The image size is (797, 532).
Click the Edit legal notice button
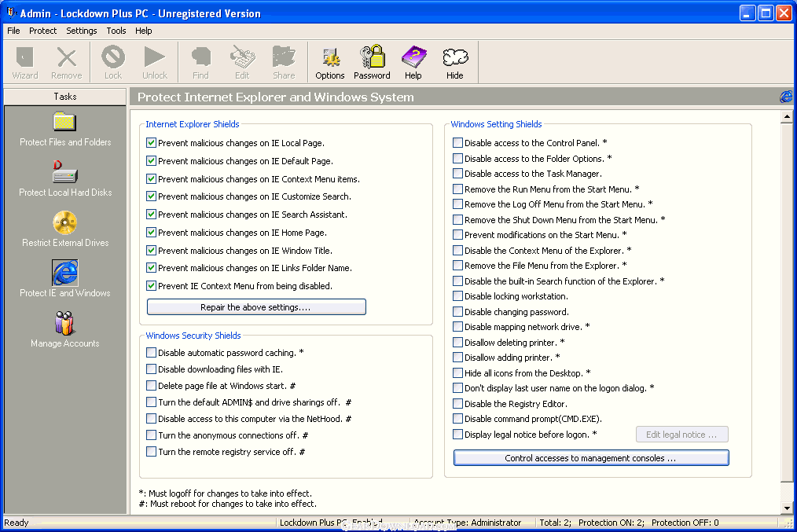[x=681, y=435]
